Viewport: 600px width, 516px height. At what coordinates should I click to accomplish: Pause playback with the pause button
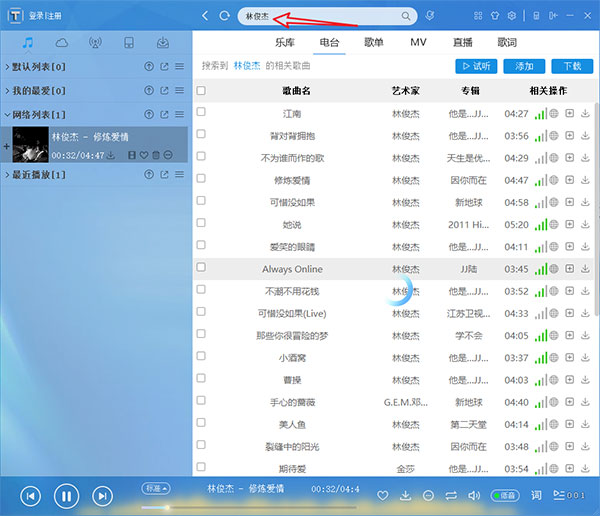pyautogui.click(x=67, y=496)
